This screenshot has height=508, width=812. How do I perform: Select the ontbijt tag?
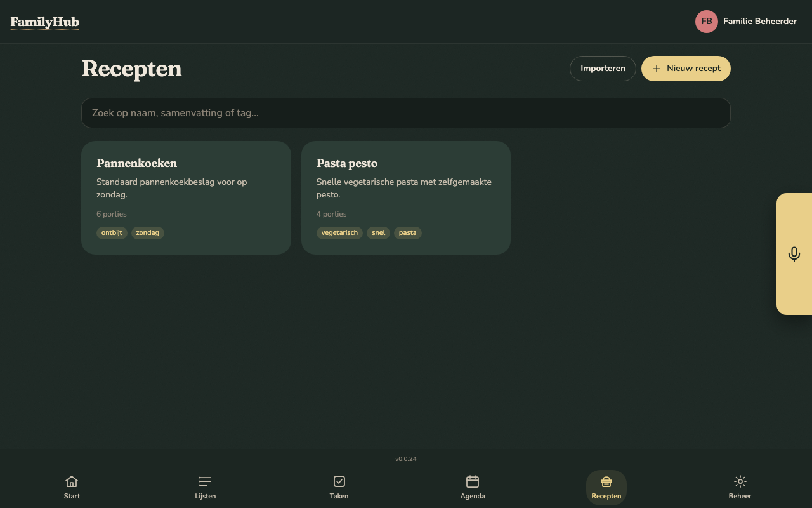tap(112, 233)
